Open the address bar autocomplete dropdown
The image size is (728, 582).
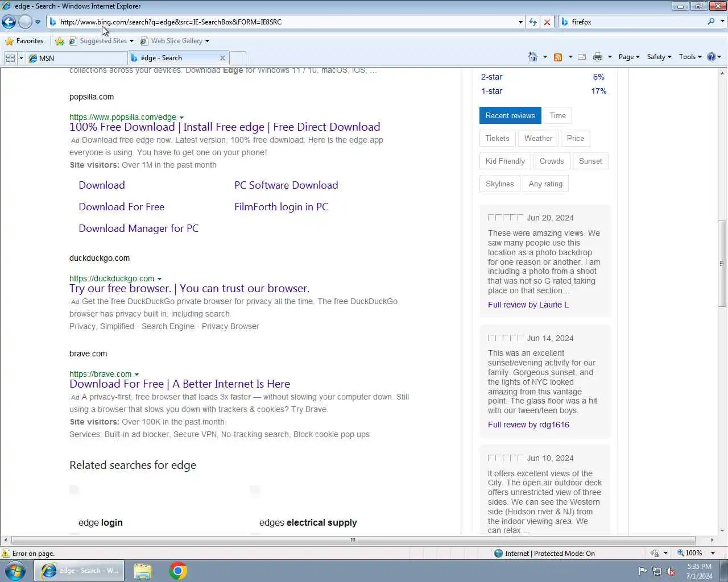tap(520, 22)
